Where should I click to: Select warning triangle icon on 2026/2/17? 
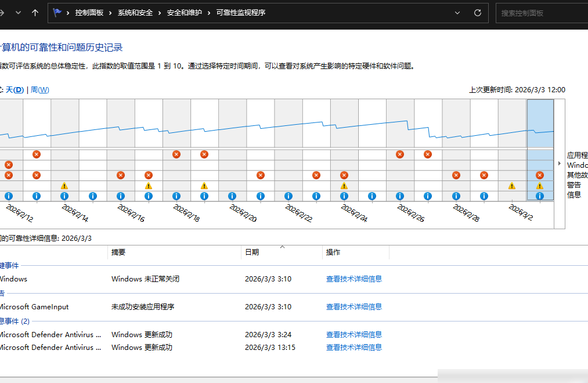149,186
